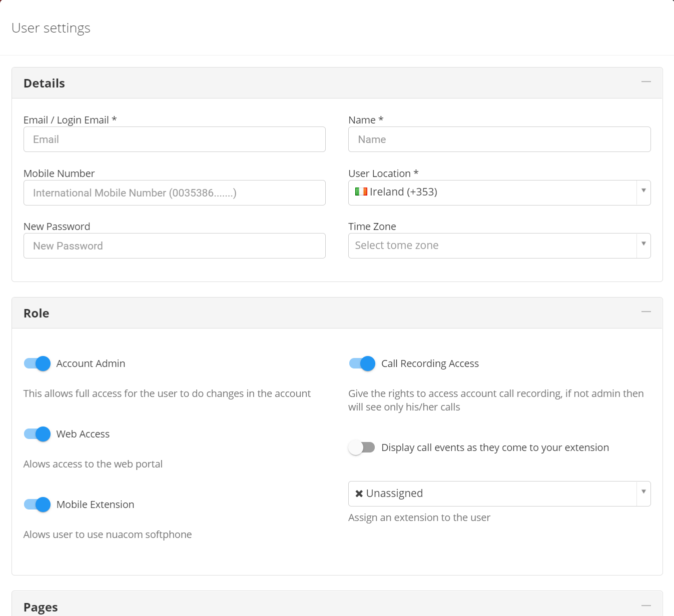Open the User Location dropdown
The height and width of the screenshot is (616, 674).
point(499,192)
